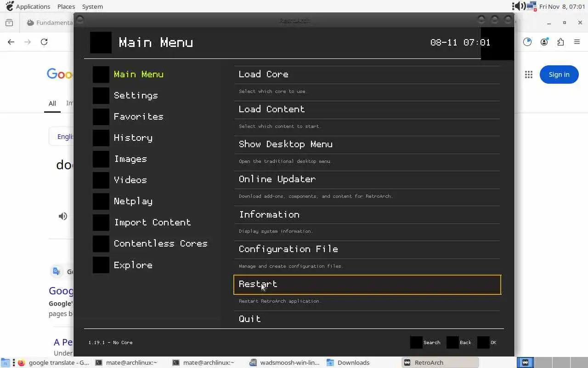The width and height of the screenshot is (588, 368).
Task: Open Import Content in the sidebar
Action: point(153,223)
